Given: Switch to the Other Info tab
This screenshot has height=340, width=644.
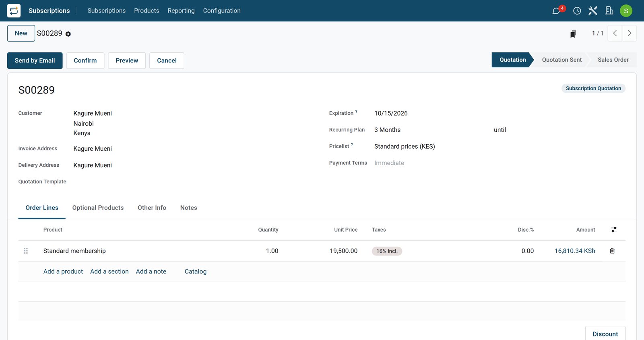Looking at the screenshot, I should point(152,208).
